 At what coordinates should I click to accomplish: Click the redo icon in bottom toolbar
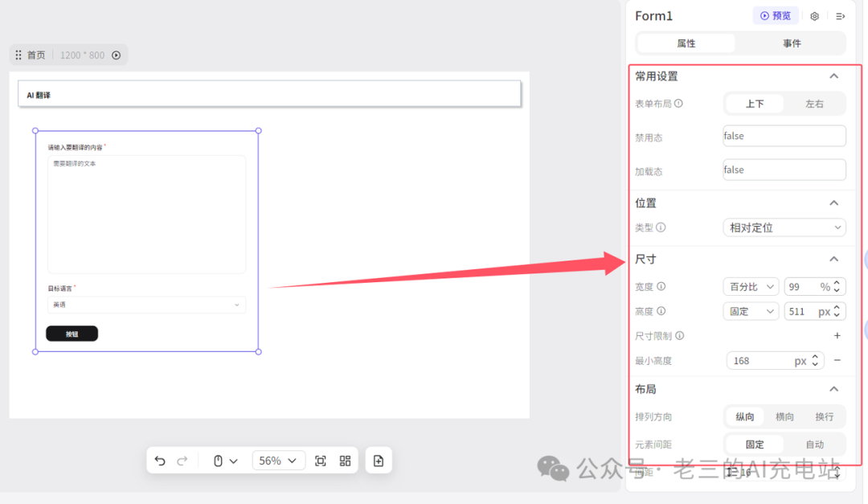182,461
